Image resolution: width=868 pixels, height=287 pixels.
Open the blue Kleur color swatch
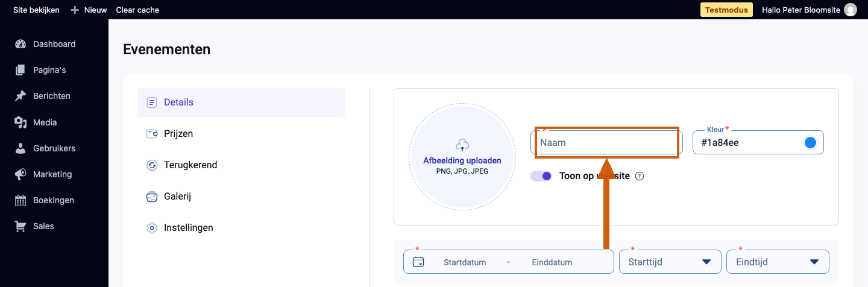pyautogui.click(x=810, y=142)
